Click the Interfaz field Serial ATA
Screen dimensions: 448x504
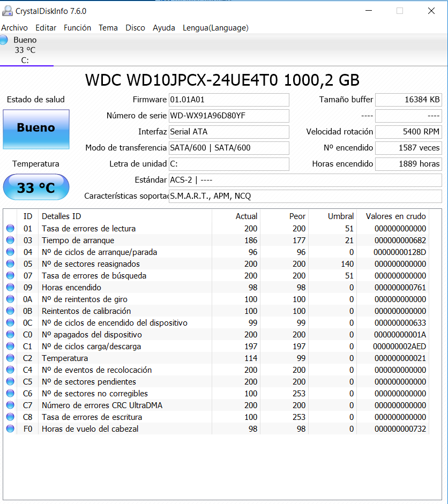pyautogui.click(x=229, y=132)
